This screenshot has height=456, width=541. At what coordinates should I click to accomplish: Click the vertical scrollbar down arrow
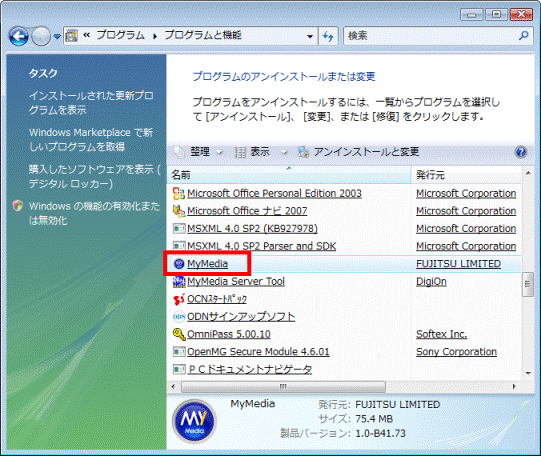[528, 373]
